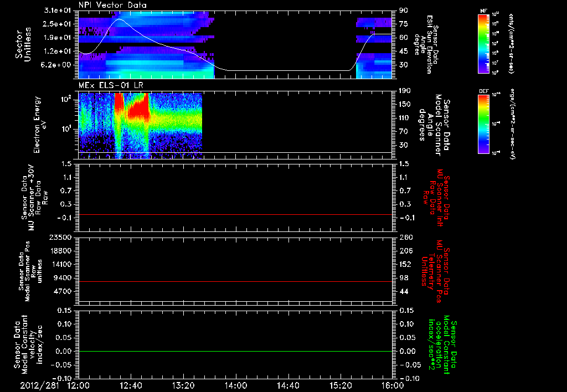Click the 14:40 time axis label
Screen dimensions: 567x392
click(x=288, y=385)
